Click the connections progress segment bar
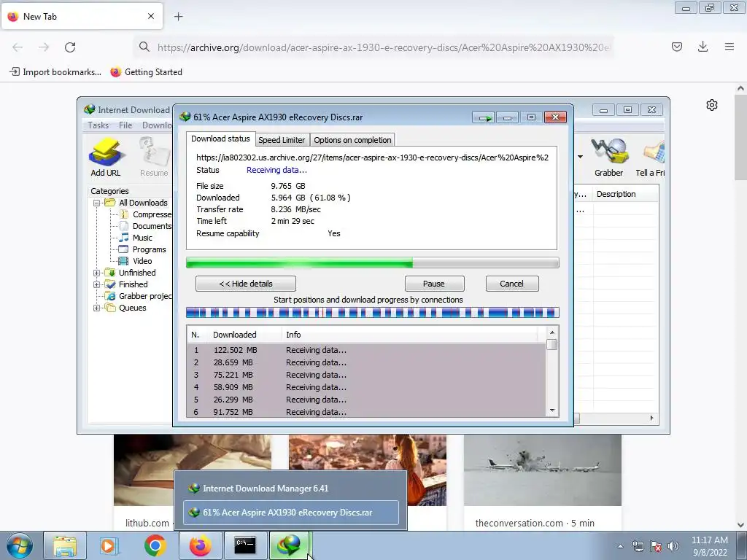 click(x=373, y=313)
